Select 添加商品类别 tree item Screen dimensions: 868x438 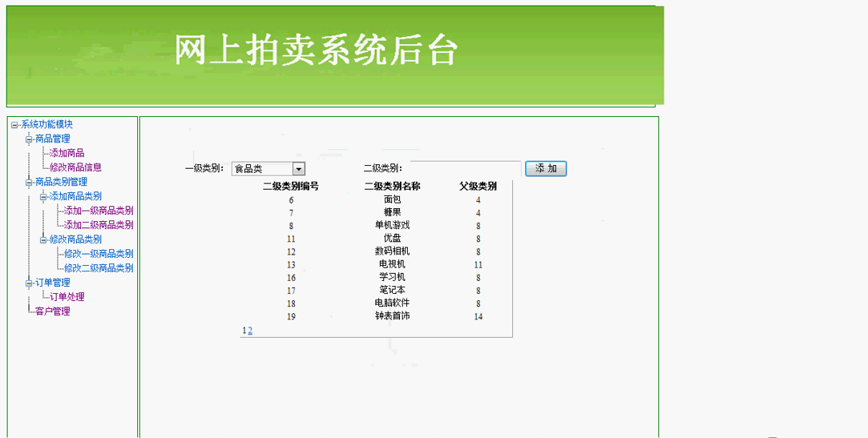[75, 196]
